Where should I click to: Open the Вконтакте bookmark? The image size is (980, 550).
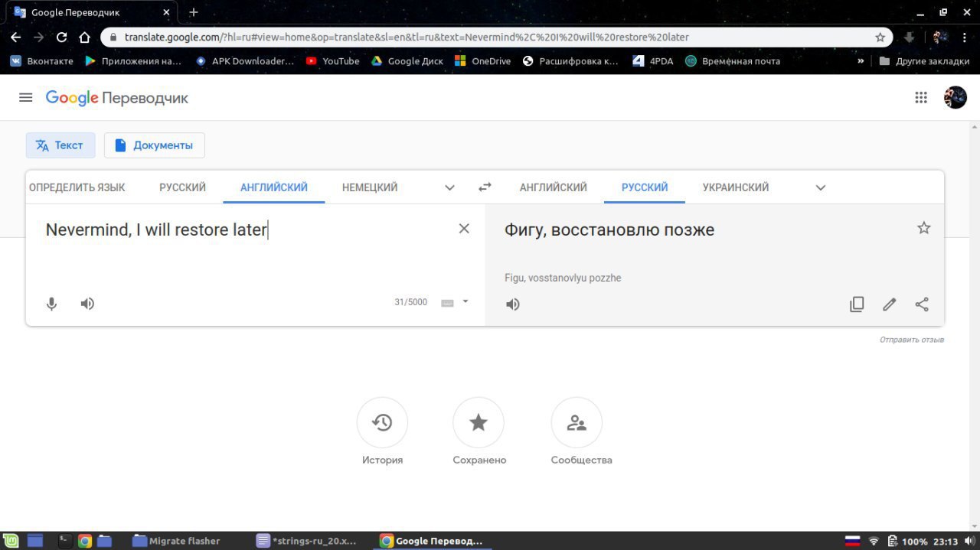point(42,61)
